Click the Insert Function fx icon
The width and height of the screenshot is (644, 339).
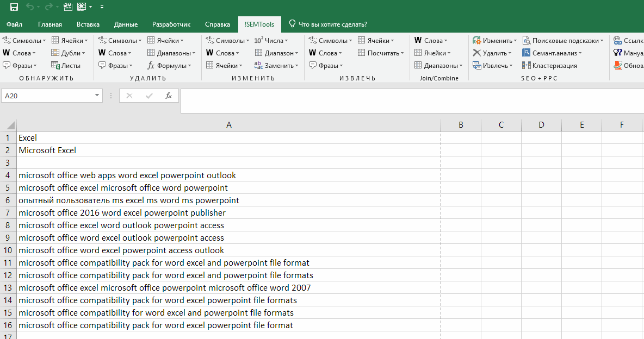[x=169, y=96]
